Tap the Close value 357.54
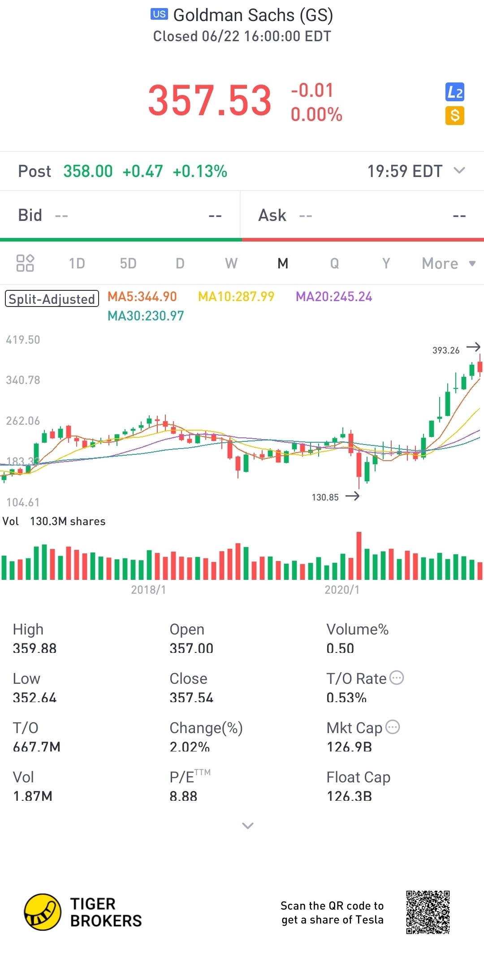 click(191, 698)
